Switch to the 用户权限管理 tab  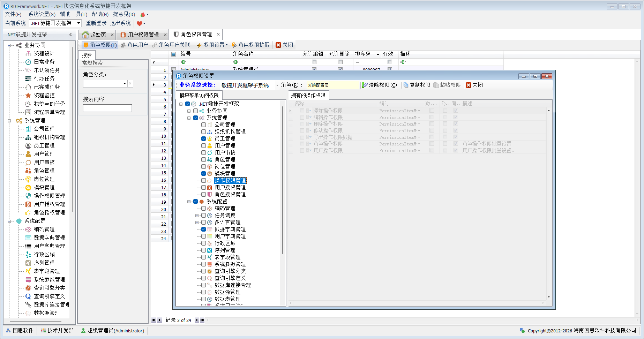click(x=143, y=35)
